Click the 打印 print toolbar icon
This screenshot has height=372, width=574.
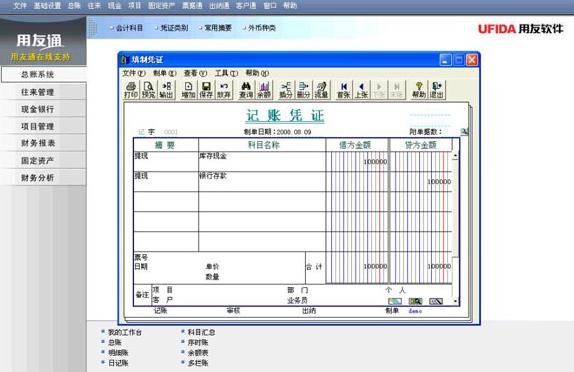pos(131,90)
